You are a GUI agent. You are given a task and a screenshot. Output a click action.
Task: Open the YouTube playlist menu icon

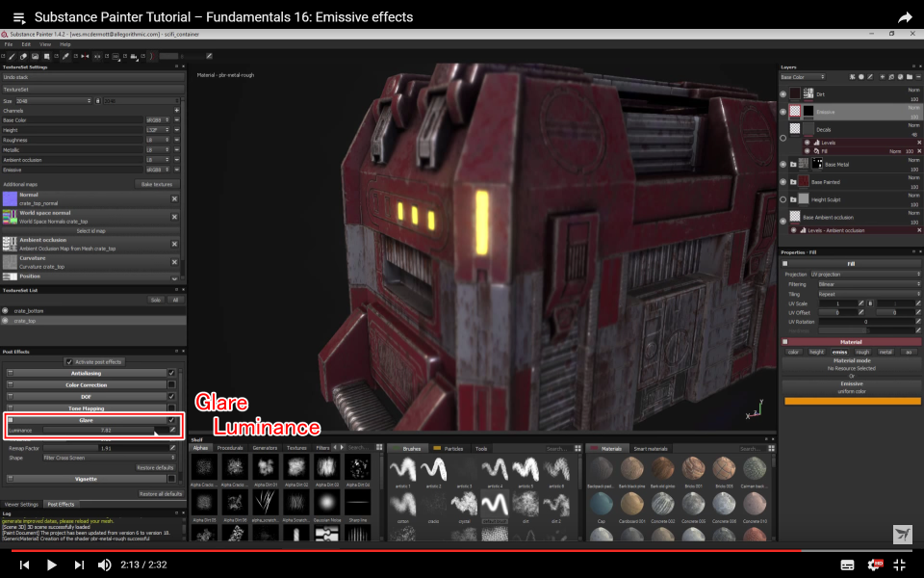[19, 17]
